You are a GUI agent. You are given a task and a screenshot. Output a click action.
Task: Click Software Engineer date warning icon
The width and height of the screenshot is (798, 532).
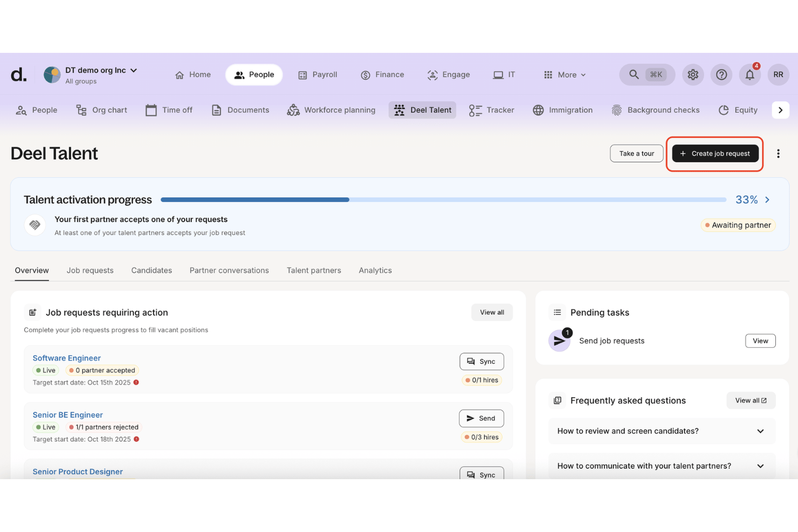pos(136,383)
